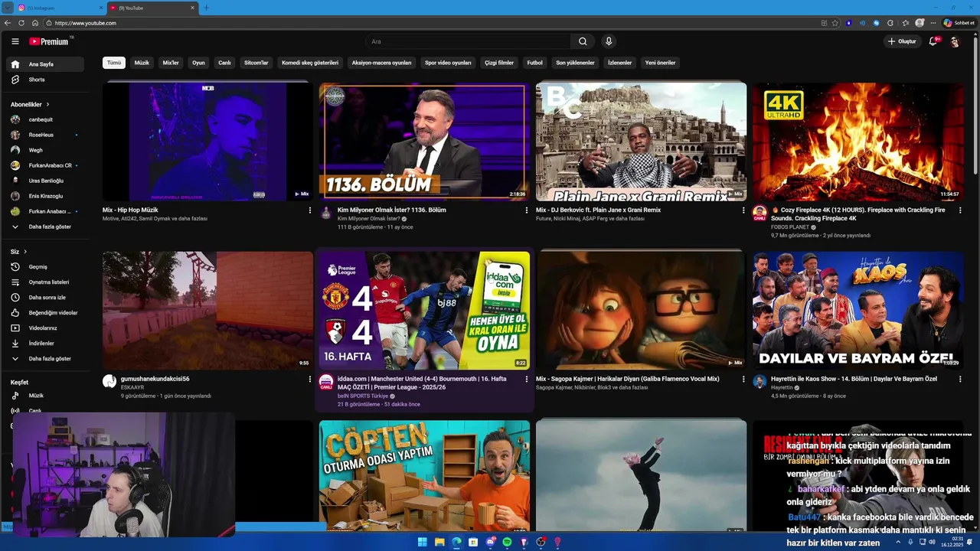Start voice search with the microphone icon
Screen dimensions: 980x551
(x=609, y=41)
